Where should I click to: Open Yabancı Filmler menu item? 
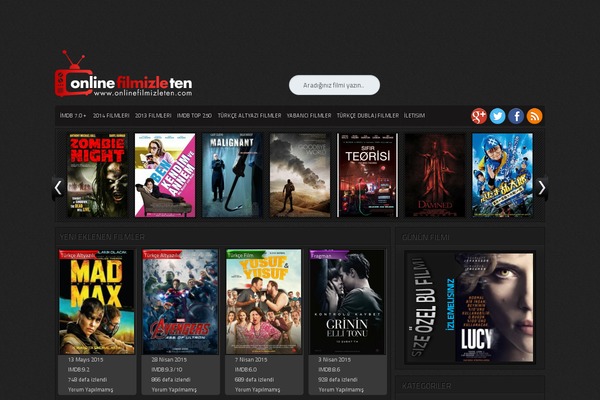[x=309, y=116]
